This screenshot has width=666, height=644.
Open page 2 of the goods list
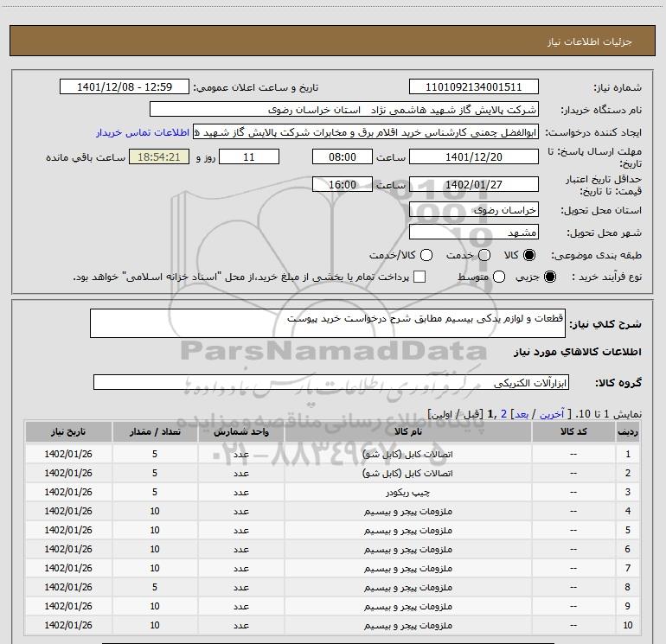[503, 415]
